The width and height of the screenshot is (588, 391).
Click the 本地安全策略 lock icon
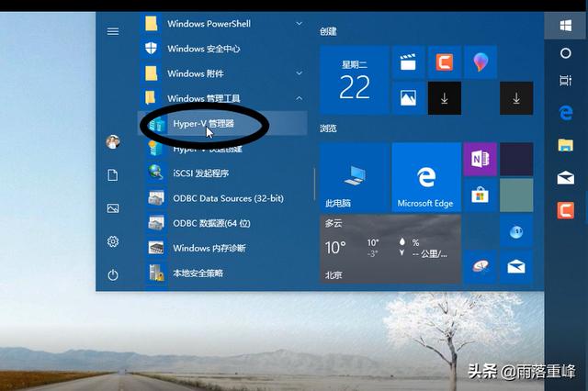[x=156, y=273]
